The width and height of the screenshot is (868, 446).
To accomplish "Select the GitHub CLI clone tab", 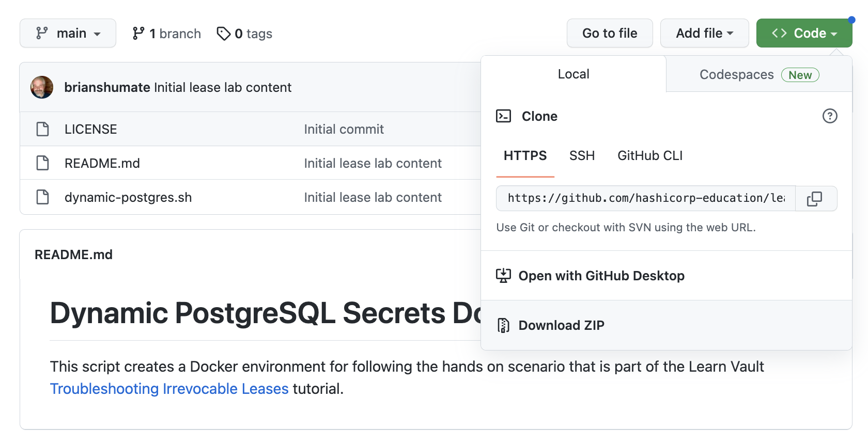I will point(650,156).
